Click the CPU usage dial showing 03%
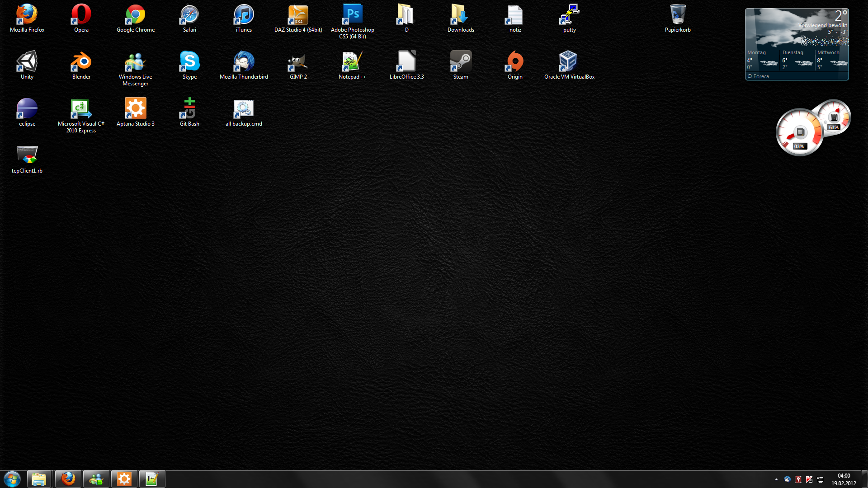Screen dimensions: 868x488 coord(800,132)
